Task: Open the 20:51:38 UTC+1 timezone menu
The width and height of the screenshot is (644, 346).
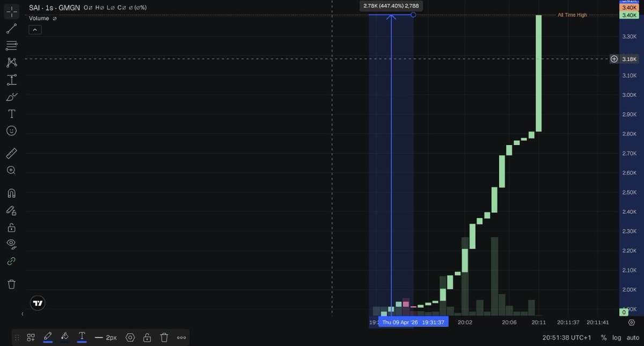Action: [567, 338]
